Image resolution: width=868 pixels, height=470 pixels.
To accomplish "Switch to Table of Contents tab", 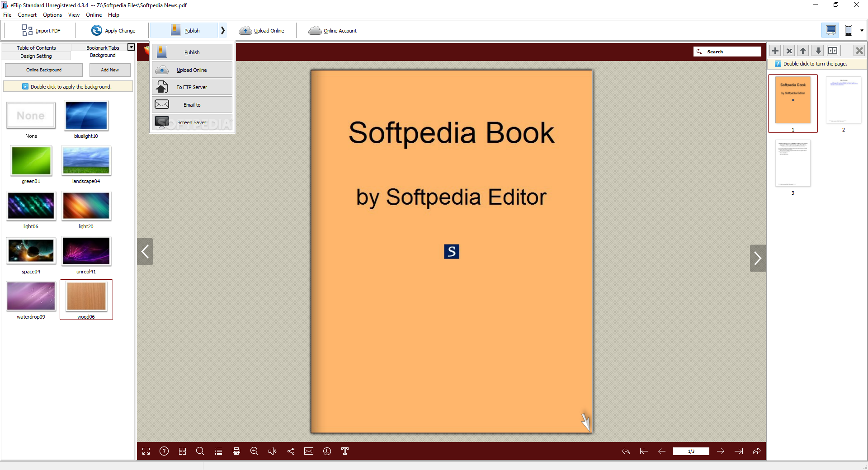I will click(36, 48).
